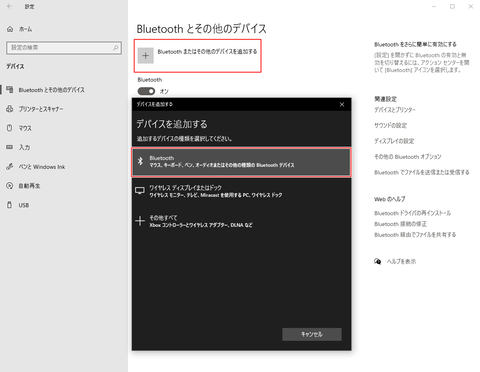
Task: Open the ホーム home icon
Action: [10, 29]
